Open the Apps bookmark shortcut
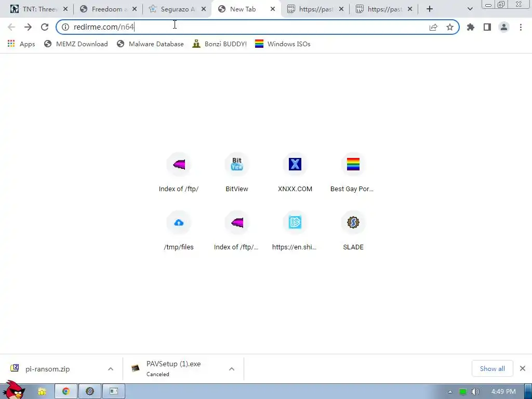The image size is (532, 399). pos(21,44)
